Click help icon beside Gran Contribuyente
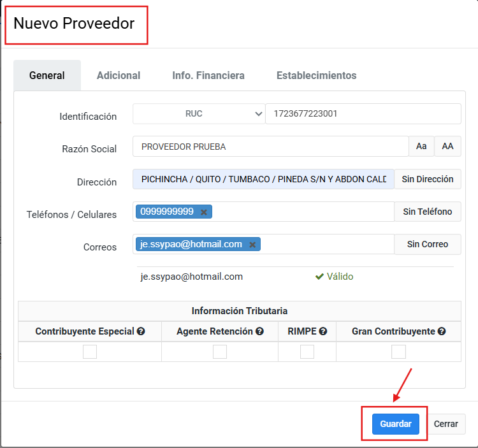The image size is (478, 448). tap(442, 331)
